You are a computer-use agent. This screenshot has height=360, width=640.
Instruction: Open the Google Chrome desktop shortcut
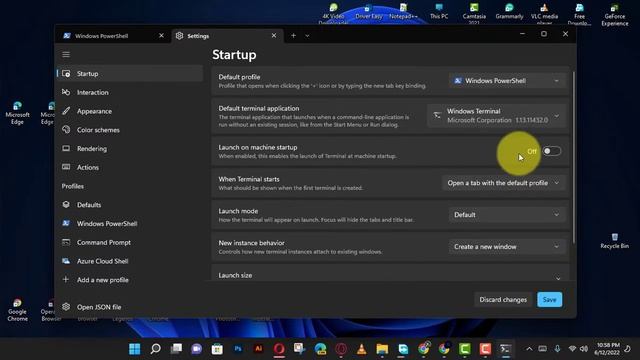tap(17, 310)
